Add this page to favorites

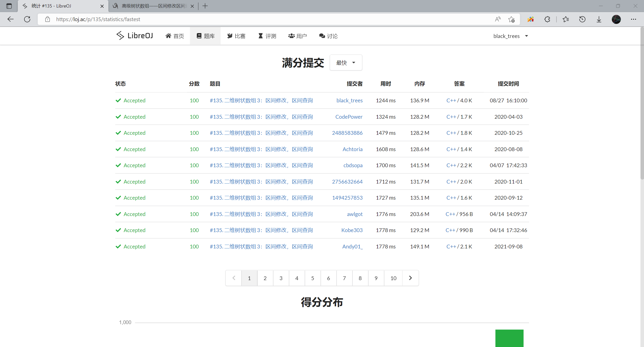click(511, 19)
